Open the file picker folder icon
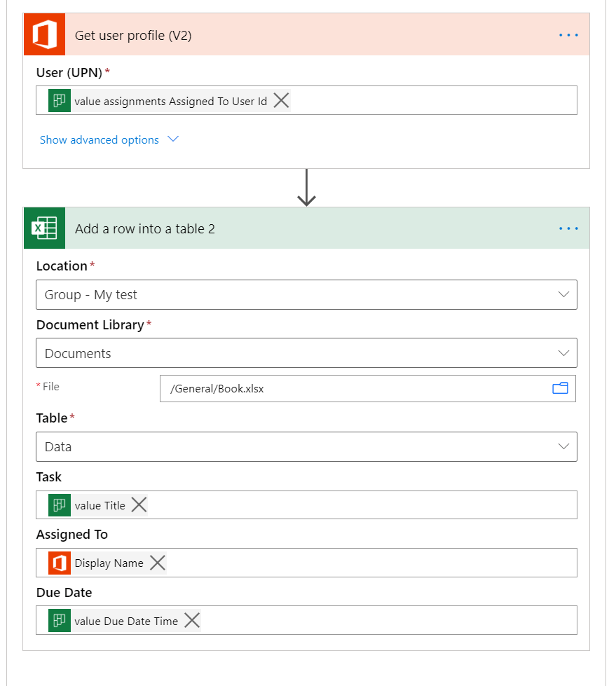 coord(560,388)
